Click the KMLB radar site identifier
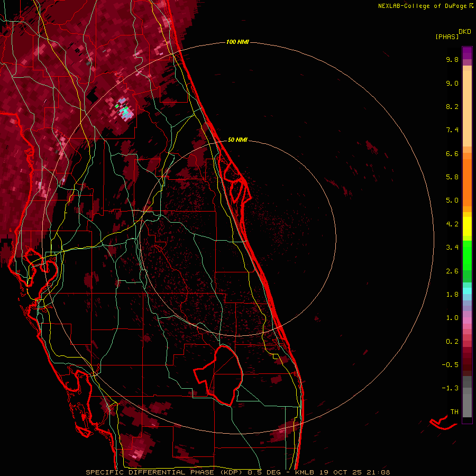This screenshot has width=476, height=476. 304,472
